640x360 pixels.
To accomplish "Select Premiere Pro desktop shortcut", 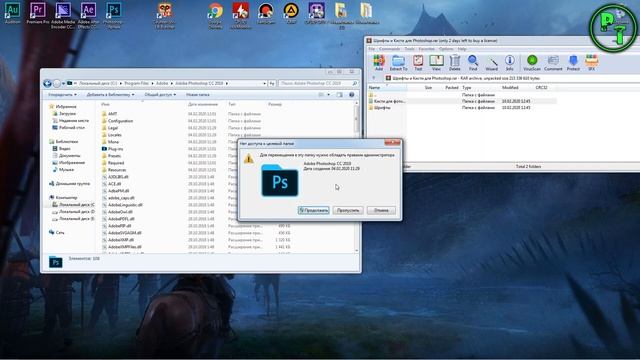I will [38, 12].
